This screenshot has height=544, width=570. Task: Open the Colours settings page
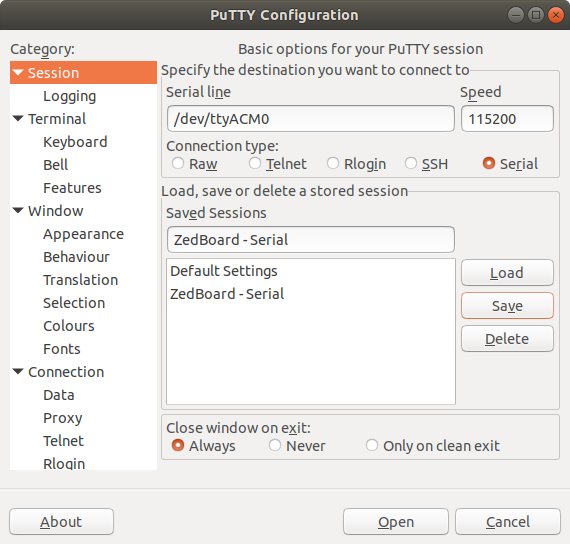tap(69, 326)
